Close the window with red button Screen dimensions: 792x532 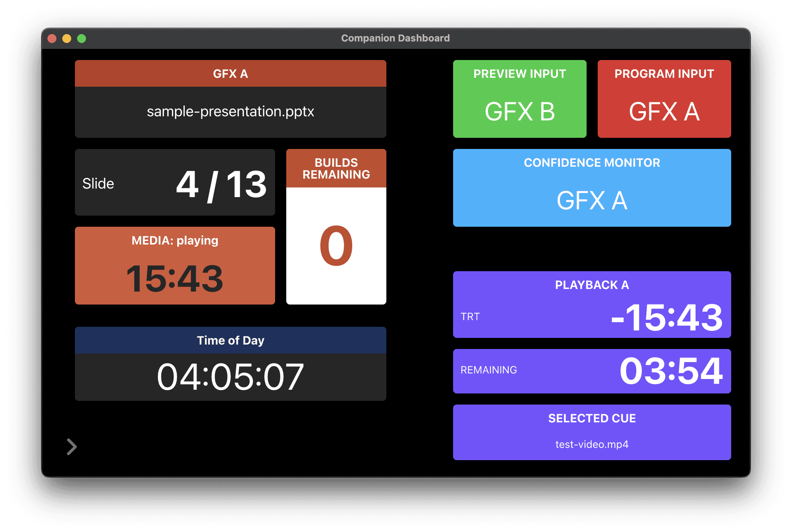pos(52,39)
